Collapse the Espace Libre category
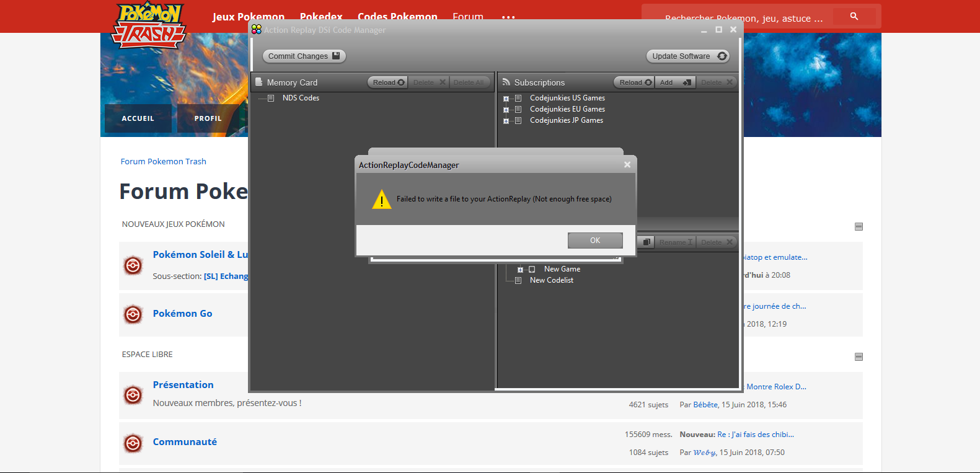This screenshot has height=473, width=980. pyautogui.click(x=859, y=357)
